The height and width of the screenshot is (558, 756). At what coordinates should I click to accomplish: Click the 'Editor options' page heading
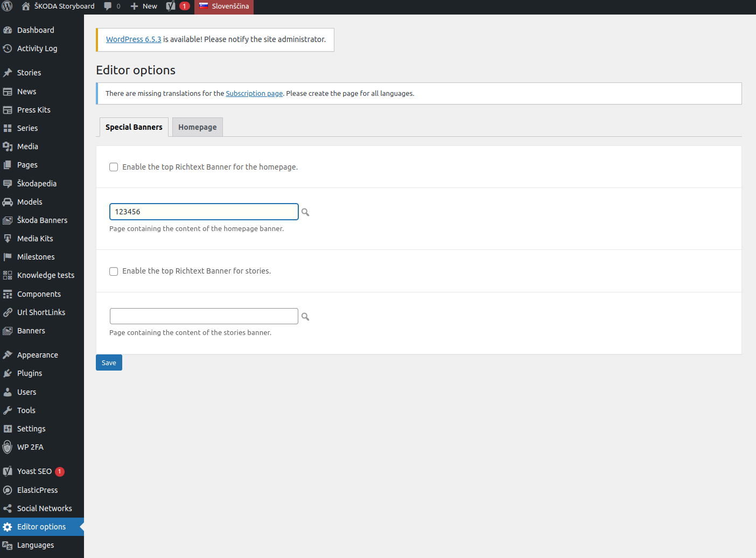136,70
